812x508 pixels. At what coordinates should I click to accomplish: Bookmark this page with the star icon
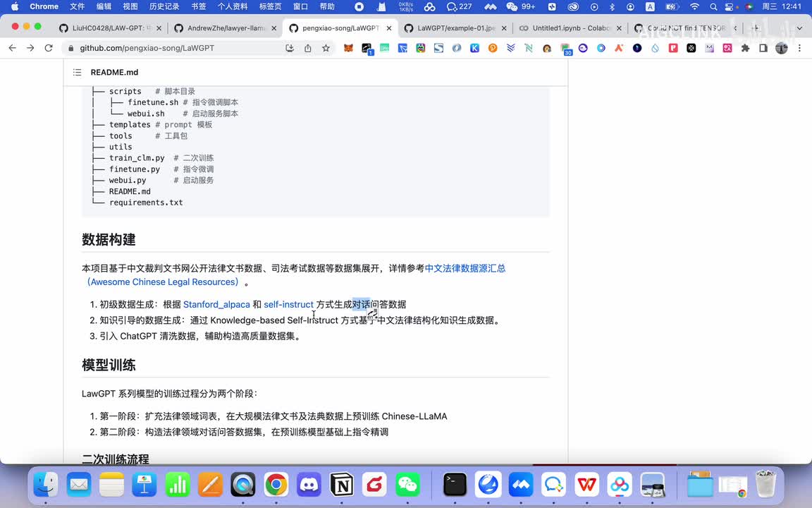tap(326, 48)
